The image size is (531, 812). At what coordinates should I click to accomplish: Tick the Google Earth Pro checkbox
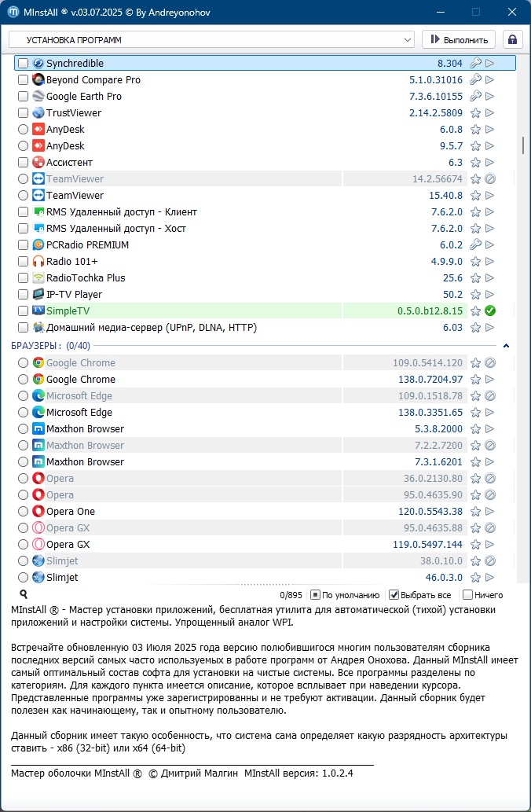23,97
